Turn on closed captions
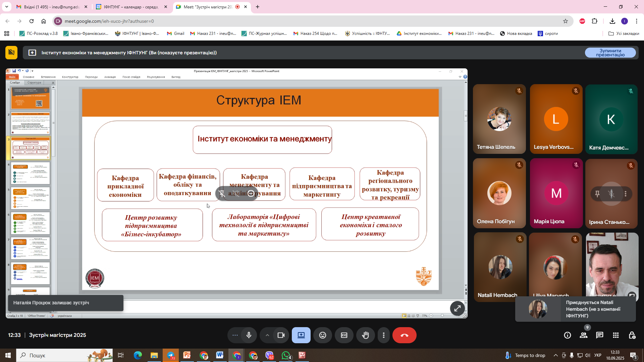 (344, 335)
